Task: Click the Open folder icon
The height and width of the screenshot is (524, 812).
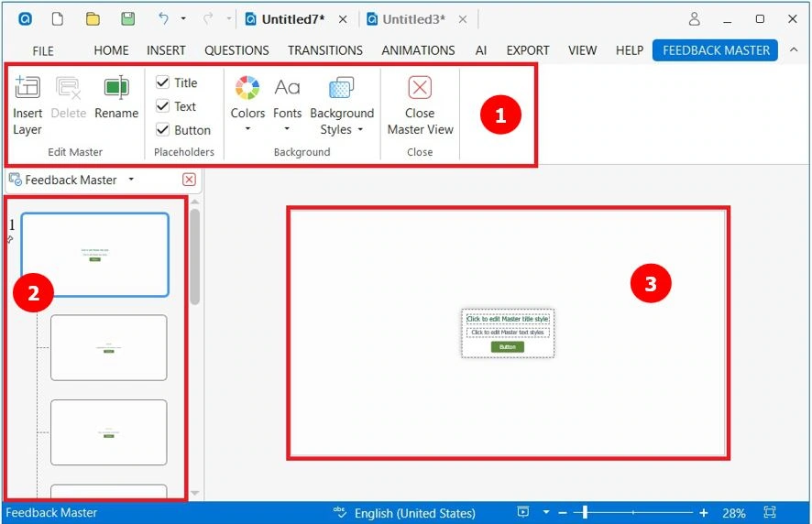Action: pyautogui.click(x=93, y=19)
